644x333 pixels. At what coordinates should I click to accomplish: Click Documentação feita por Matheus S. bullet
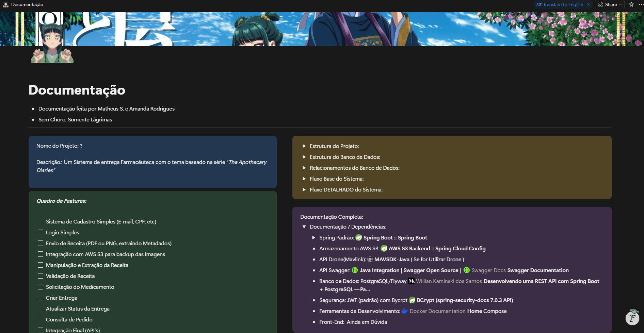click(x=107, y=109)
